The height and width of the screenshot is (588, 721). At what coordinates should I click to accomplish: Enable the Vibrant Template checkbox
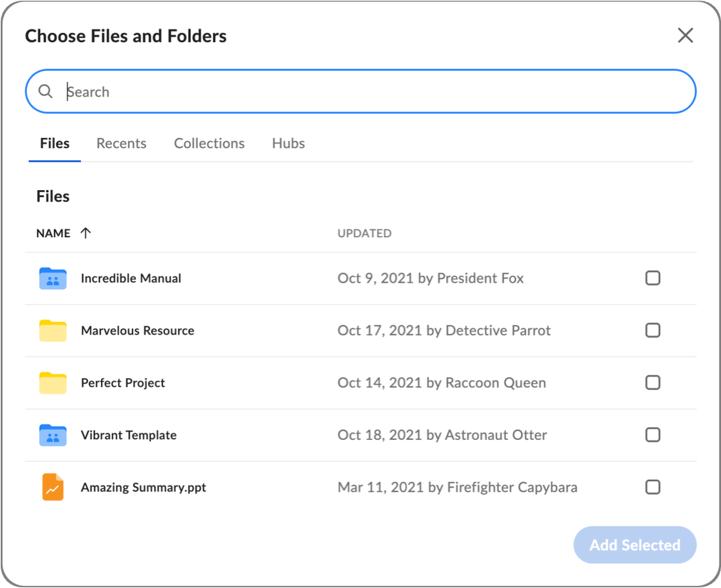point(653,435)
